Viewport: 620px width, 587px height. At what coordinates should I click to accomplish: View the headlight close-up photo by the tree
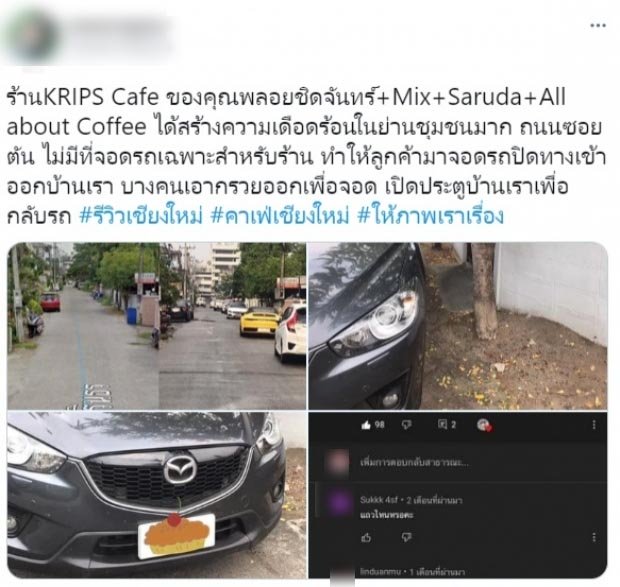pos(458,326)
